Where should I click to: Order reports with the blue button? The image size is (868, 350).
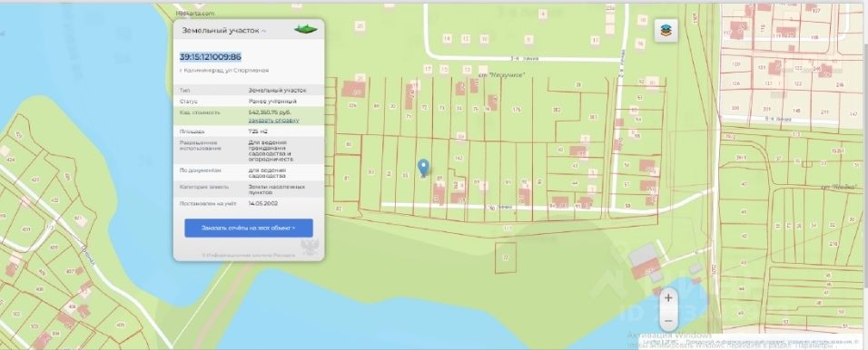[x=249, y=228]
